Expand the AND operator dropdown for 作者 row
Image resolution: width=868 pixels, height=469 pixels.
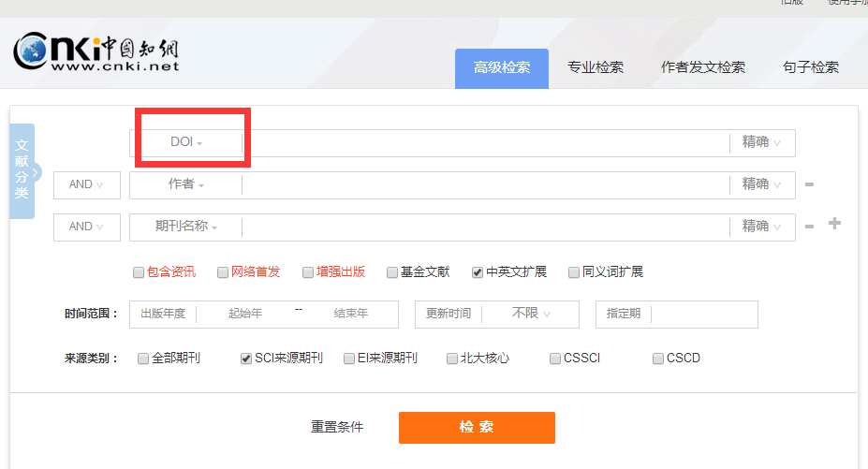coord(86,184)
